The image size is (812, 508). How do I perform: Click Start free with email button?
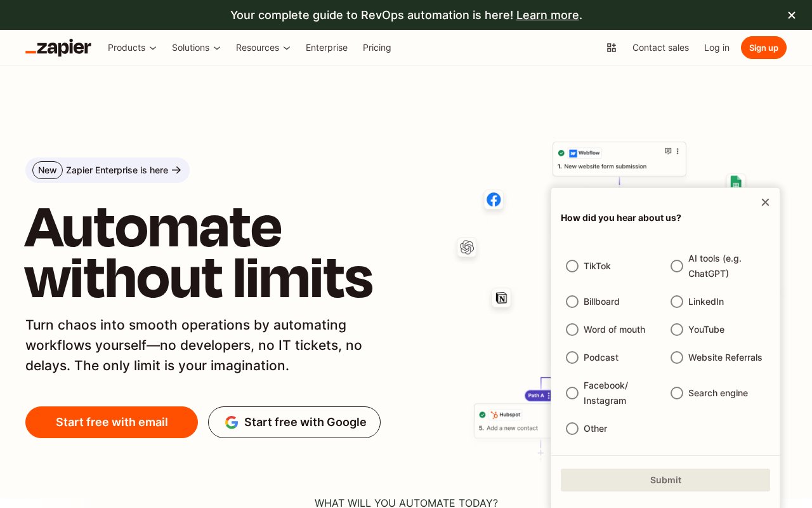click(112, 422)
